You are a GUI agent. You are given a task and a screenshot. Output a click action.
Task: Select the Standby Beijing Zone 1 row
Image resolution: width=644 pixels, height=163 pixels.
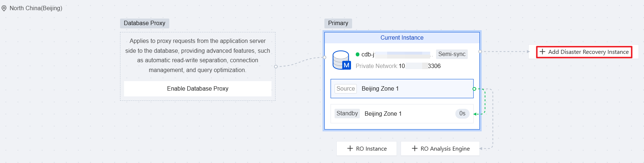(x=402, y=114)
